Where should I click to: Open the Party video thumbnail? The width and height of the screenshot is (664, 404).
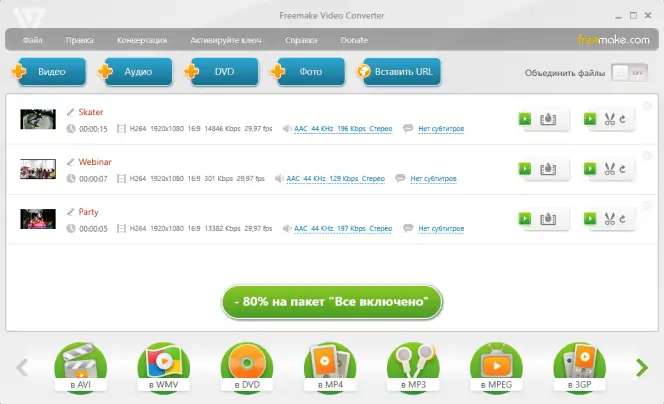point(38,219)
